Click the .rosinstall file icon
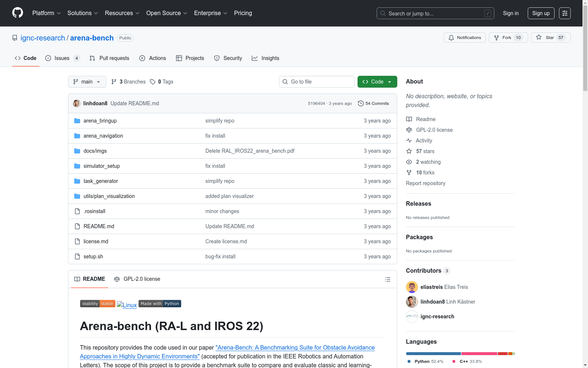Image resolution: width=588 pixels, height=368 pixels. pos(77,211)
